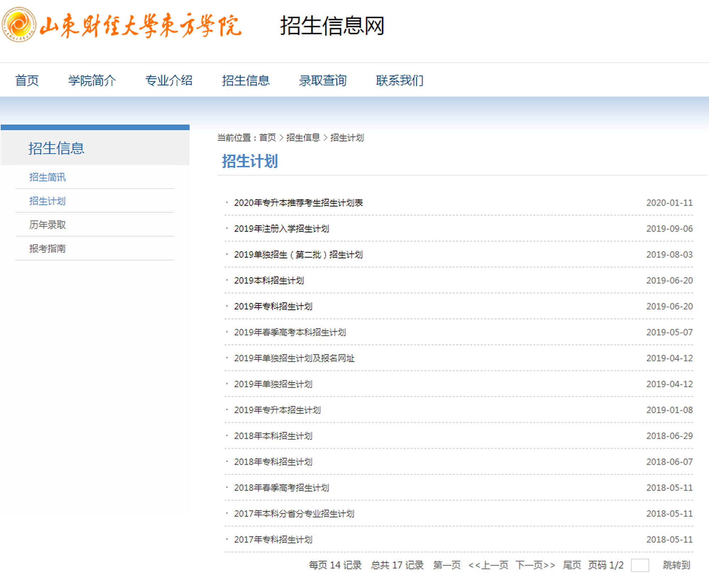Screen dimensions: 709x588
Task: Open 2018年专科招生计划 article
Action: click(273, 462)
